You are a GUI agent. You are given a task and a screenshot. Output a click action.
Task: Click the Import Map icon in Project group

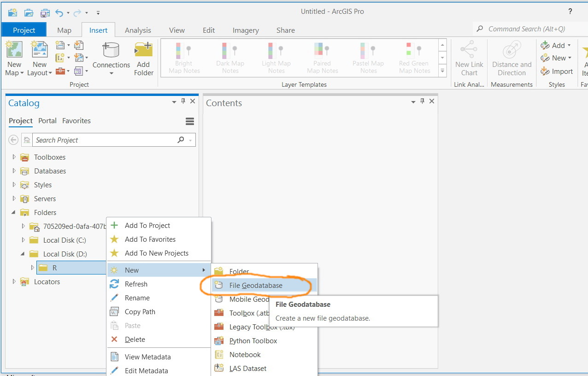coord(78,45)
